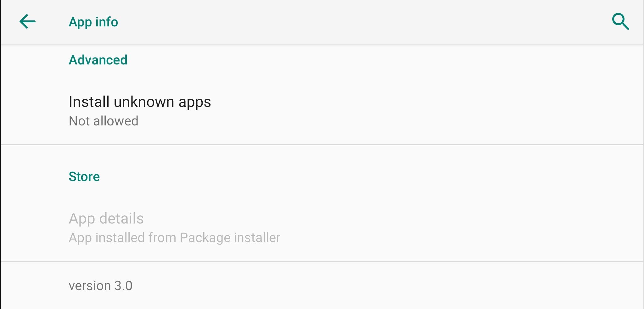Click unknown apps permission showing Not allowed
Image resolution: width=644 pixels, height=309 pixels.
pos(322,111)
